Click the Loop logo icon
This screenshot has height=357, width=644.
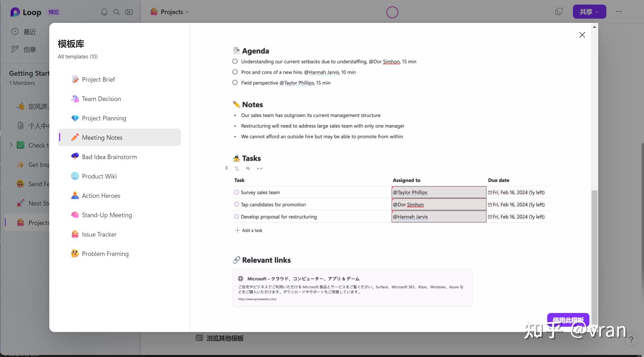tap(15, 12)
